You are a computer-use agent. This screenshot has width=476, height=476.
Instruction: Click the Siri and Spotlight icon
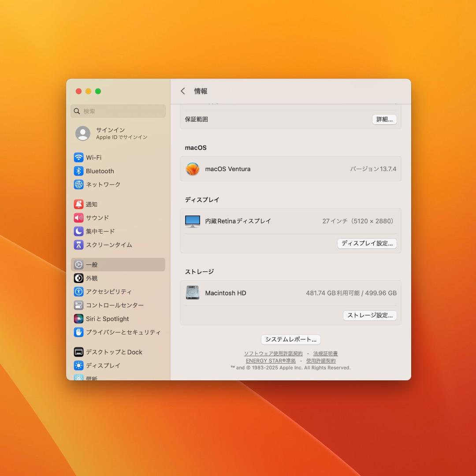78,319
